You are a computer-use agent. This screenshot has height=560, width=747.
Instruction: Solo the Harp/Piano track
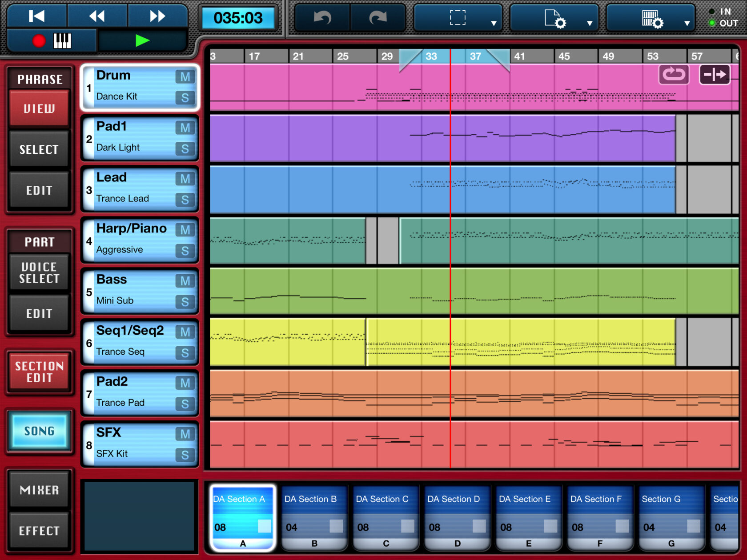pos(185,251)
